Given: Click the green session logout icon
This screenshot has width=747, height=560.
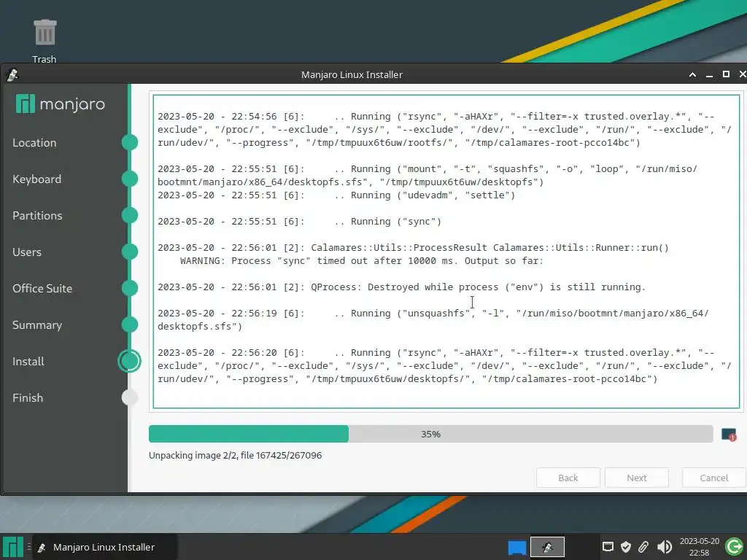Looking at the screenshot, I should 734,547.
